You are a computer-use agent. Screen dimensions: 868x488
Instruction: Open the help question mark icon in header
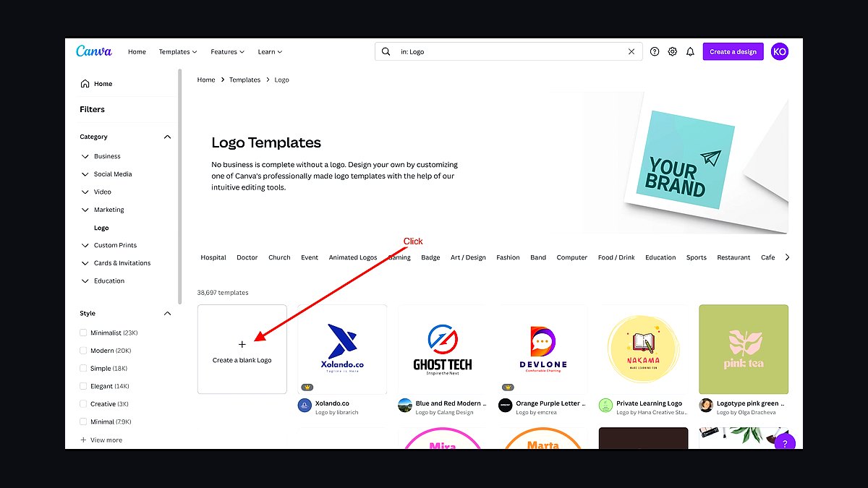click(x=655, y=51)
